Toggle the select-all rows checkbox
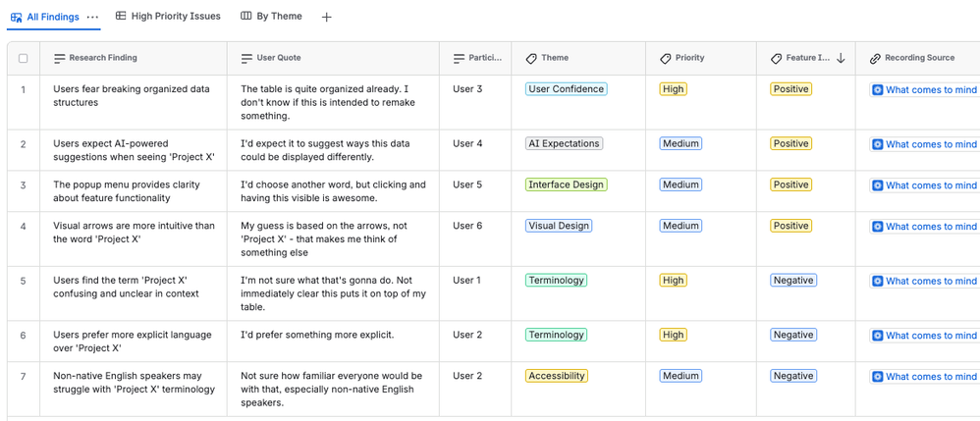The height and width of the screenshot is (421, 980). click(x=24, y=59)
